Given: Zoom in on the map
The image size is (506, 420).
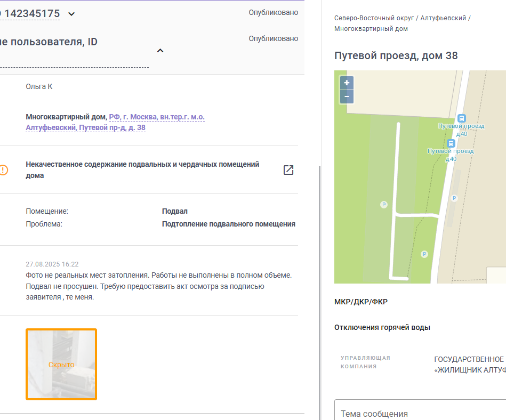Looking at the screenshot, I should coord(347,83).
